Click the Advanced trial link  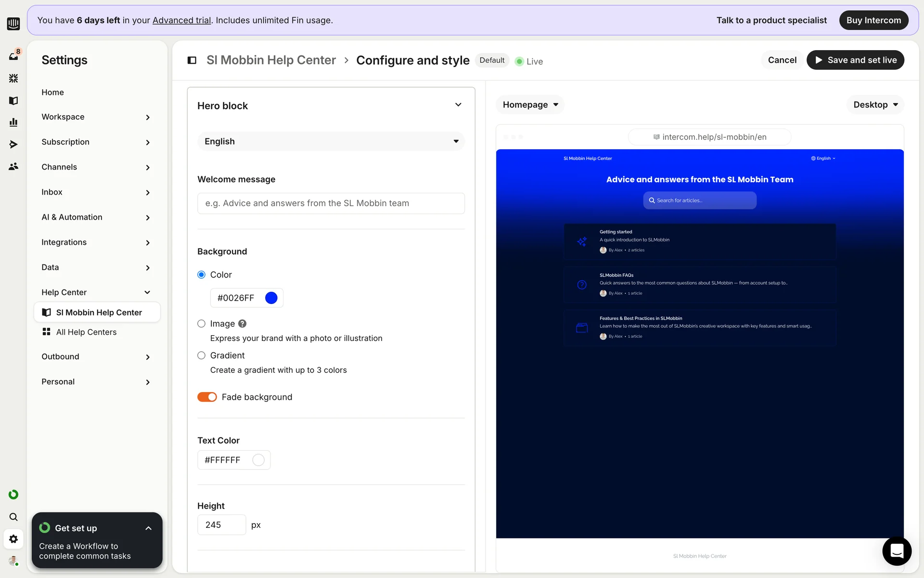(x=181, y=20)
